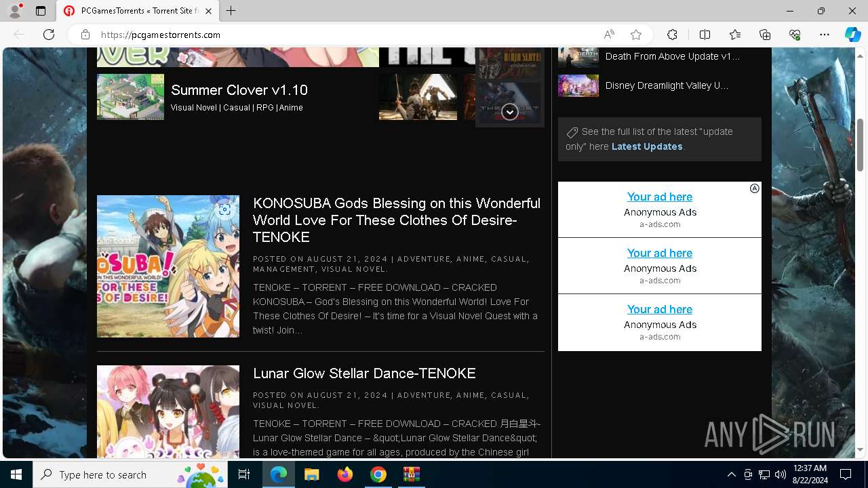Open Lunar Glow Stellar Dance-TENOKE post
This screenshot has width=868, height=488.
pyautogui.click(x=364, y=373)
